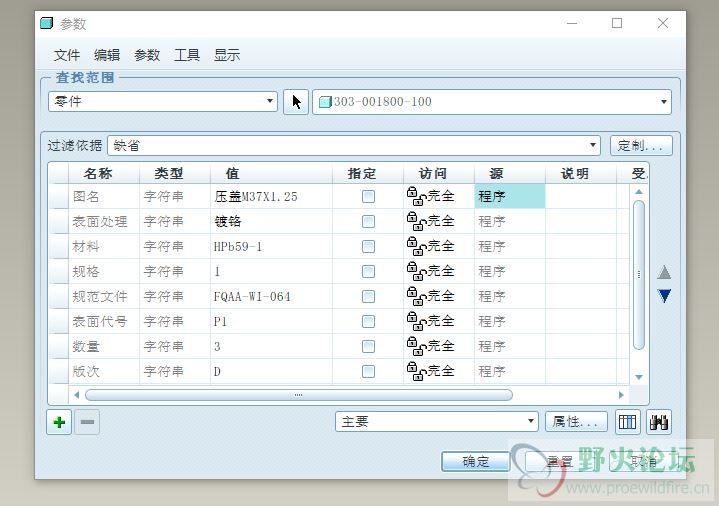Screen dimensions: 719x506
Task: Click the arrow selection cursor icon
Action: point(296,101)
